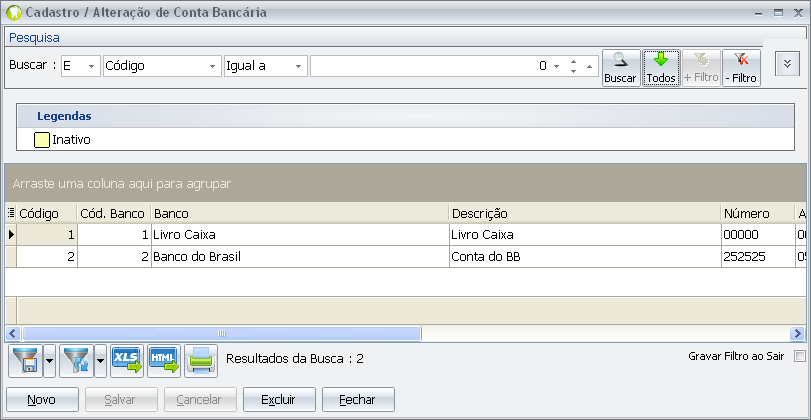
Task: Decrement the search value spinner down
Action: [x=573, y=71]
